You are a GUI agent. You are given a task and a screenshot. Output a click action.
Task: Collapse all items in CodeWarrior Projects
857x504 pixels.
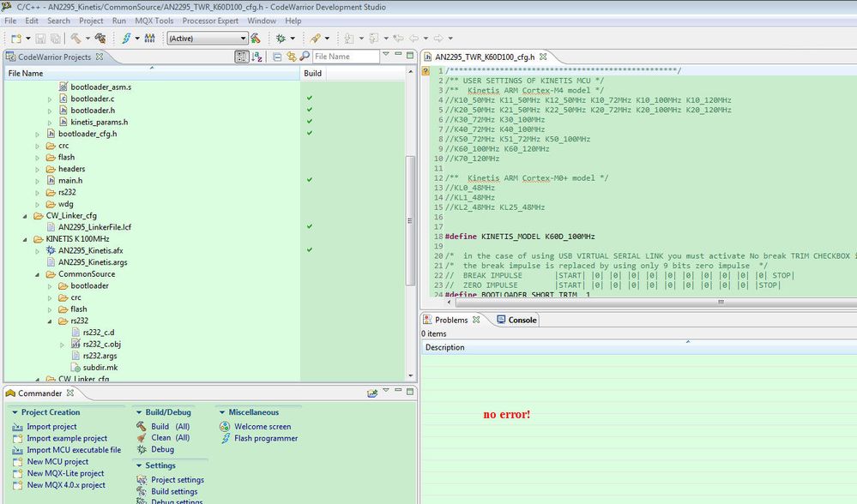[x=277, y=57]
